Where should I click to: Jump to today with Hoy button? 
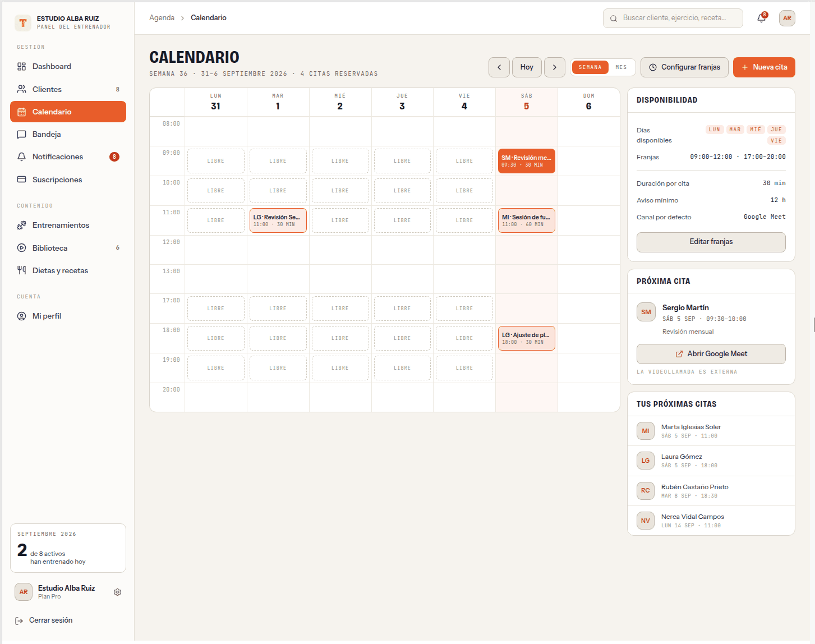pyautogui.click(x=527, y=67)
